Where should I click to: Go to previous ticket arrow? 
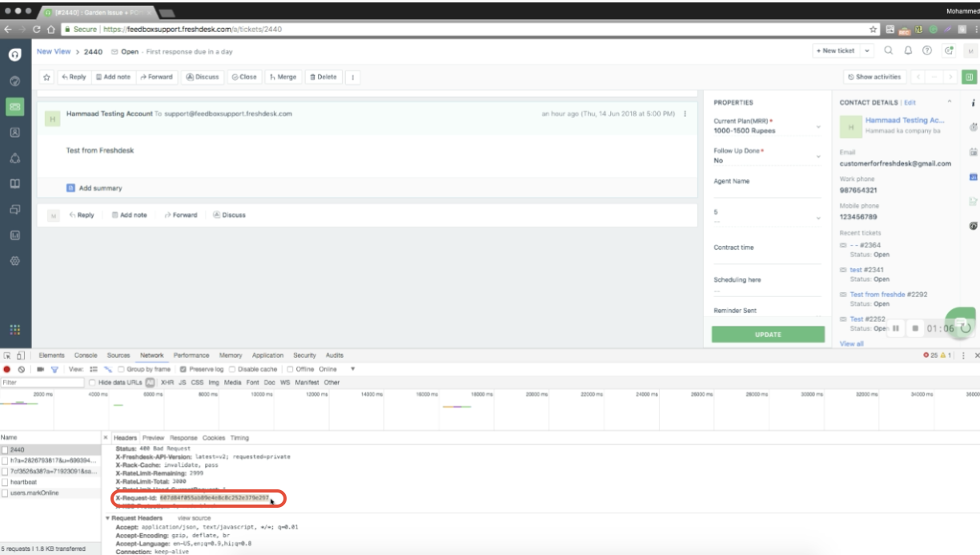click(x=919, y=77)
